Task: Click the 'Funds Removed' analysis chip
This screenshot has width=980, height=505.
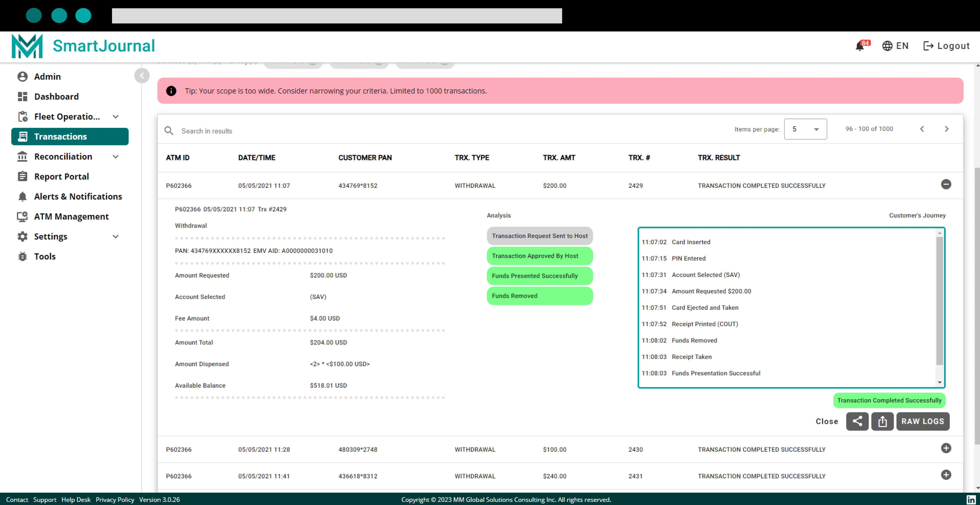Action: [539, 296]
